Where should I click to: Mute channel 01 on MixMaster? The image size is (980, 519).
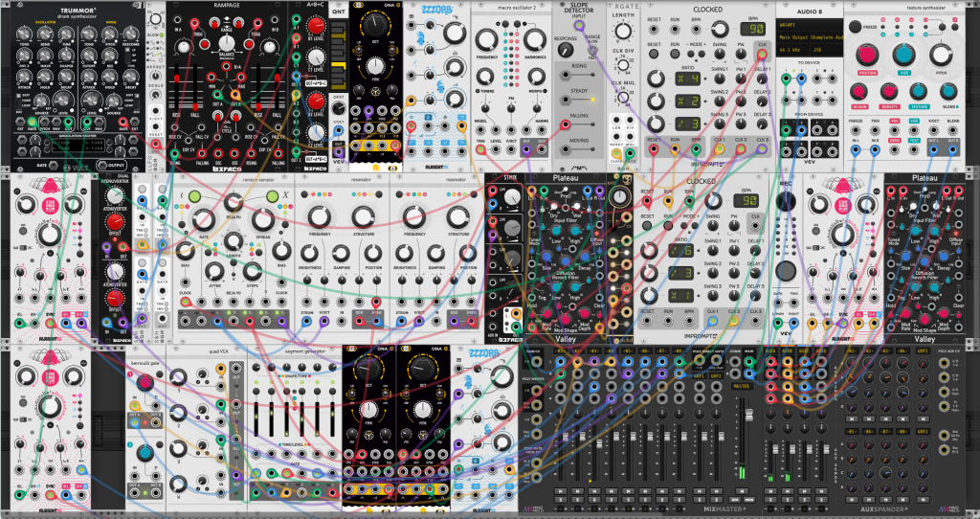(x=560, y=491)
